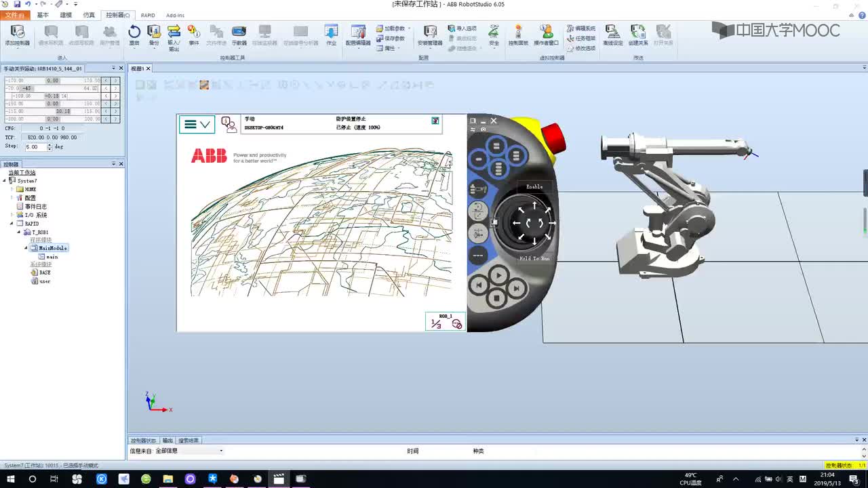Open the FlexPendant ABB main menu
The image size is (868, 488).
(x=197, y=124)
